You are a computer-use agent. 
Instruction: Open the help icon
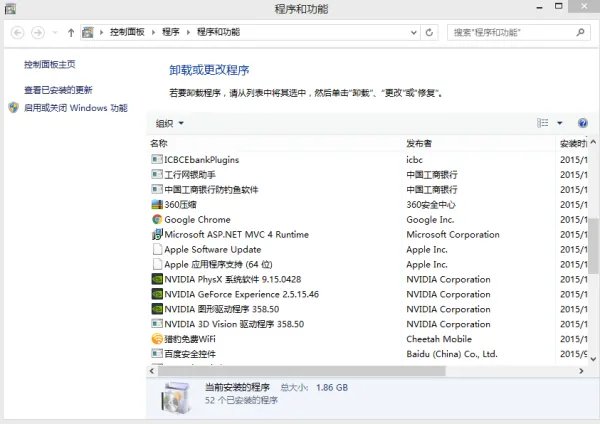pos(582,123)
